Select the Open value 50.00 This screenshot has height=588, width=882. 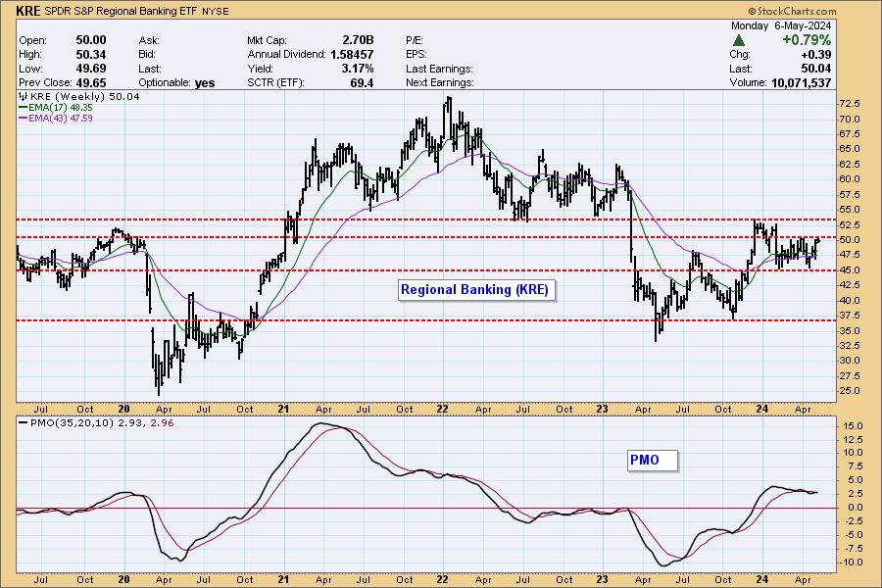(91, 40)
